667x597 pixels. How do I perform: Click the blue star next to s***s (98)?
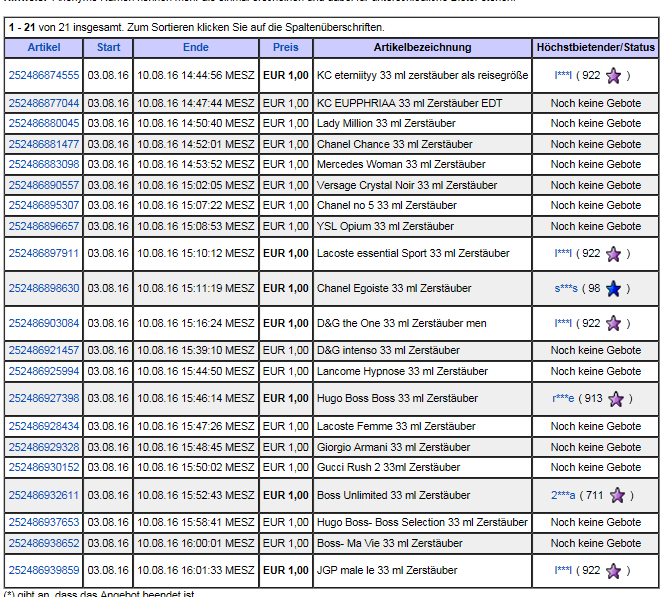(x=613, y=289)
